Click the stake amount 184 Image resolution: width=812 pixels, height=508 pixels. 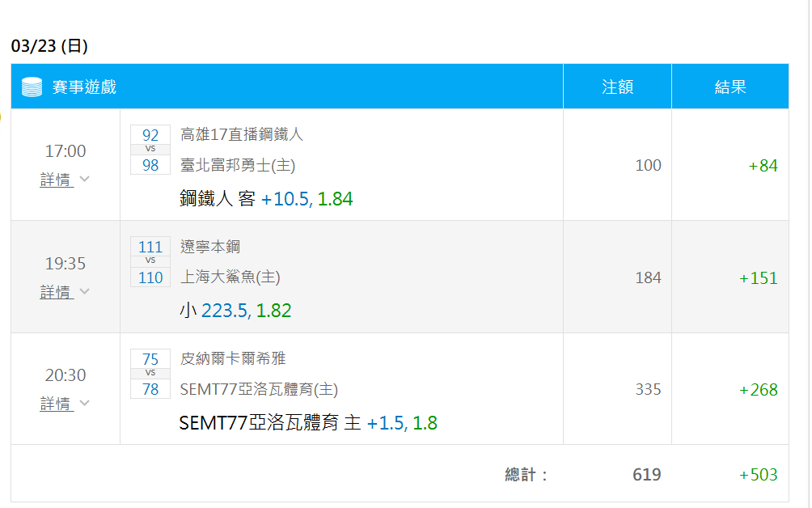click(648, 277)
